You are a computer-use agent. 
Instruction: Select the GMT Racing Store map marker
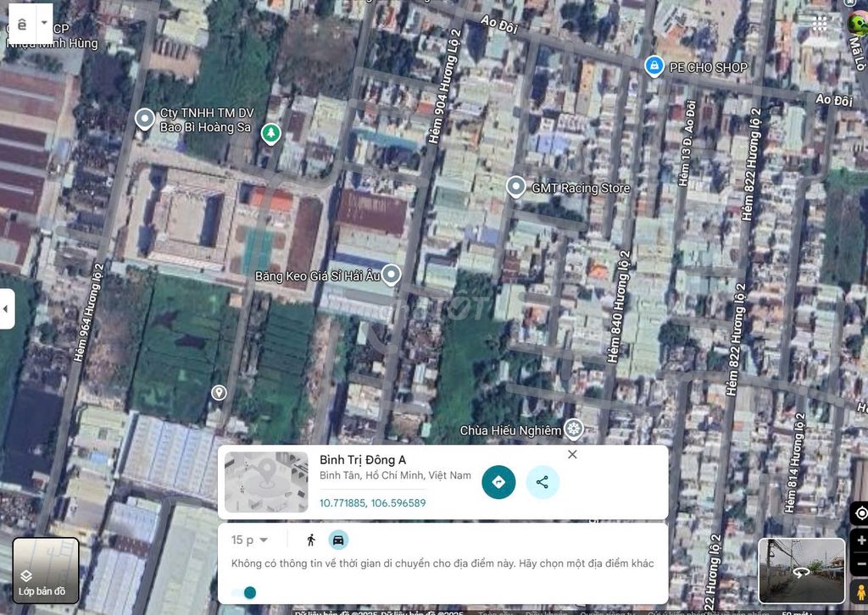515,187
